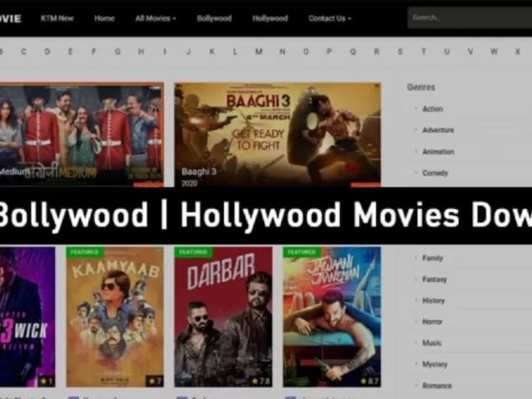Open the Darbar movie poster
Viewport: 532px width, 399px height.
click(223, 317)
